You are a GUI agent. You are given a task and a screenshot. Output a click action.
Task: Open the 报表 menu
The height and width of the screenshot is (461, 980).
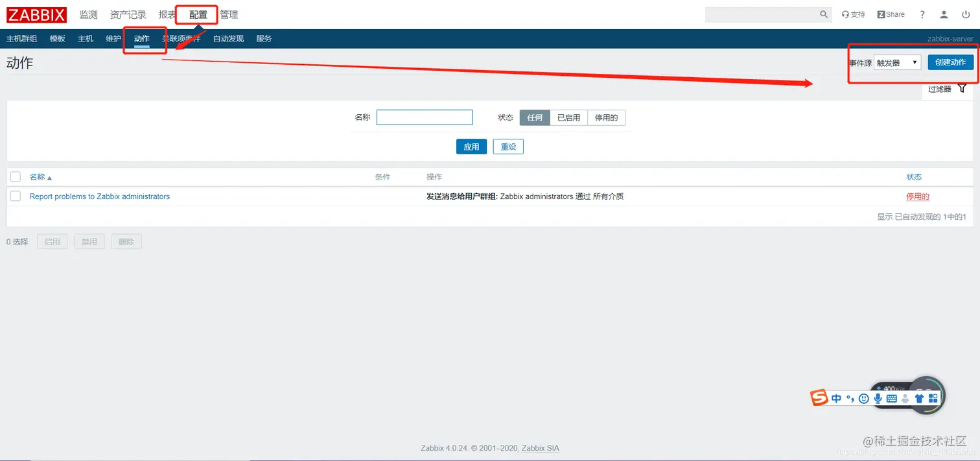167,14
